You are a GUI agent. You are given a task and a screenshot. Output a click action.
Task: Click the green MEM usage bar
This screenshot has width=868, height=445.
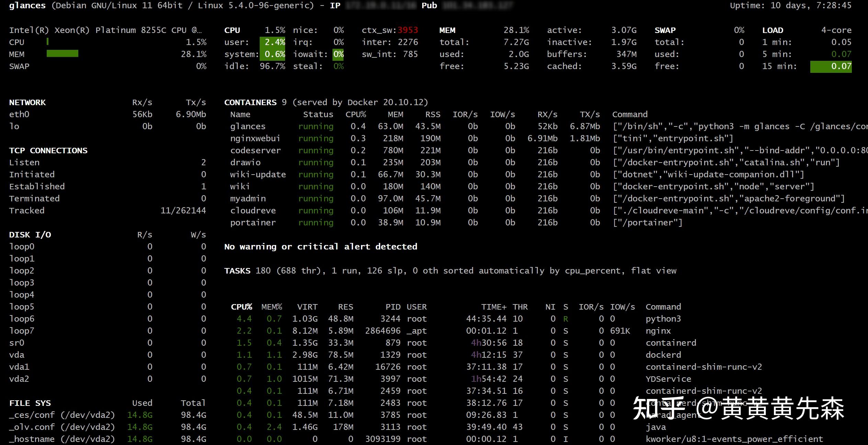coord(62,54)
